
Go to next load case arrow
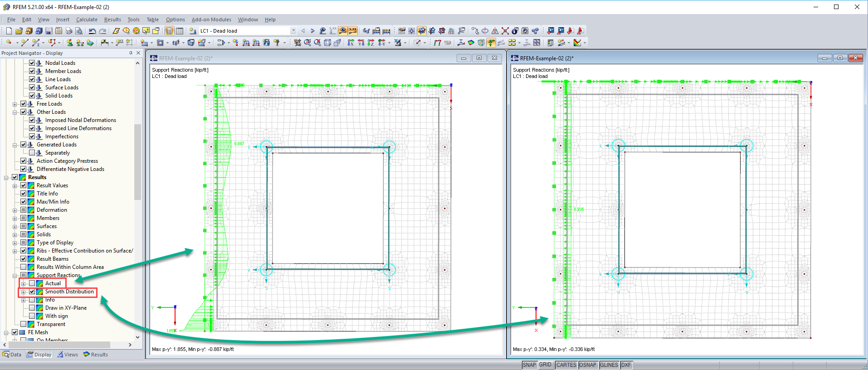click(312, 31)
